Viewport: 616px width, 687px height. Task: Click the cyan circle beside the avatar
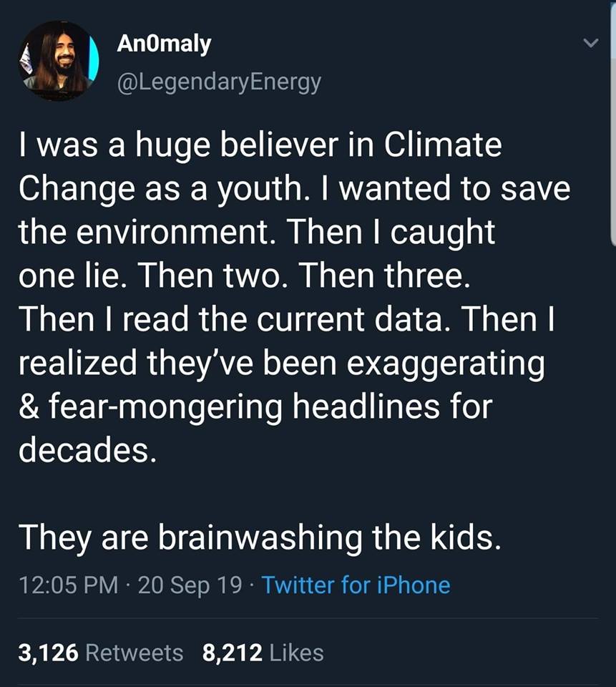pyautogui.click(x=93, y=61)
